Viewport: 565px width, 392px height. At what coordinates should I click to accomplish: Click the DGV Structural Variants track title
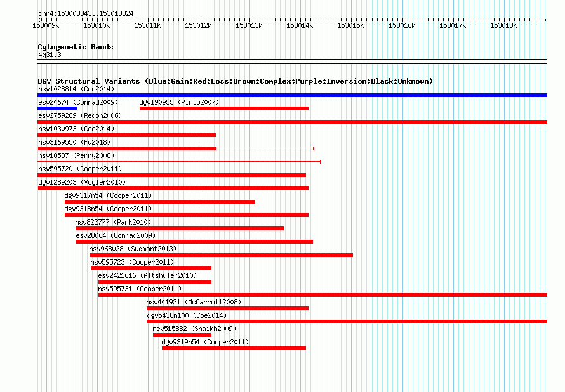click(x=236, y=81)
